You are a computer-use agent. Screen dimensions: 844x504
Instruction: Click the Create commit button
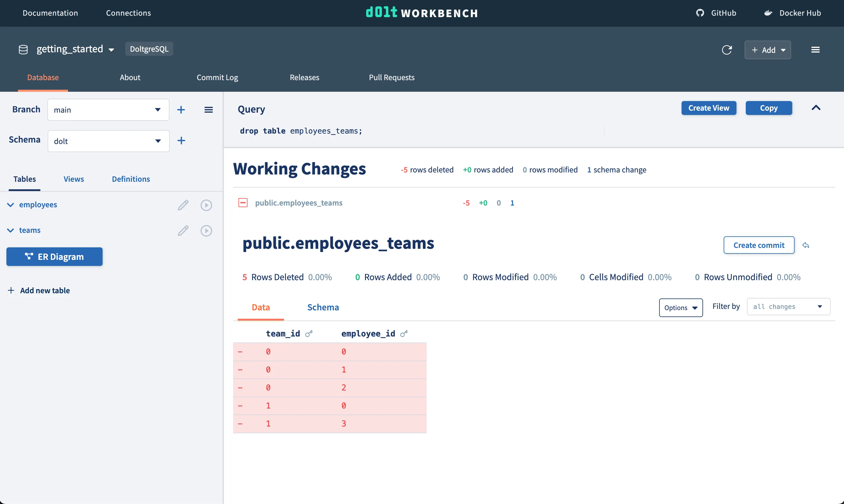758,245
